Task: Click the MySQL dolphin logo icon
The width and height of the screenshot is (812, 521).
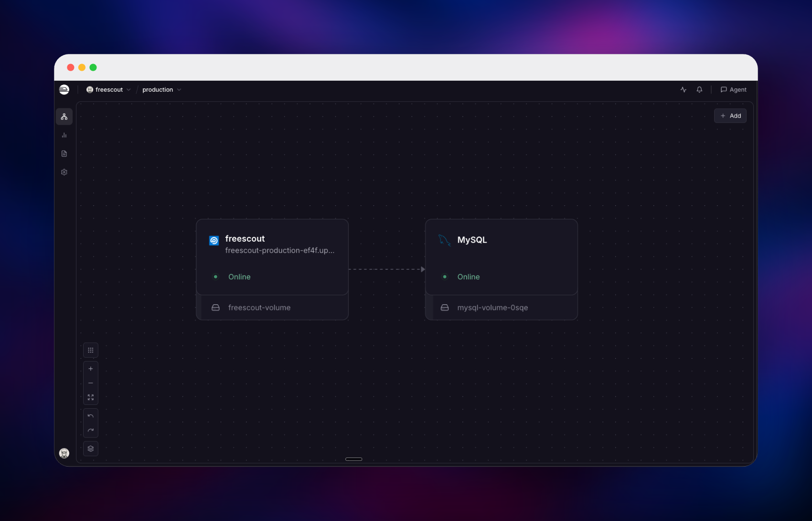Action: (x=444, y=240)
